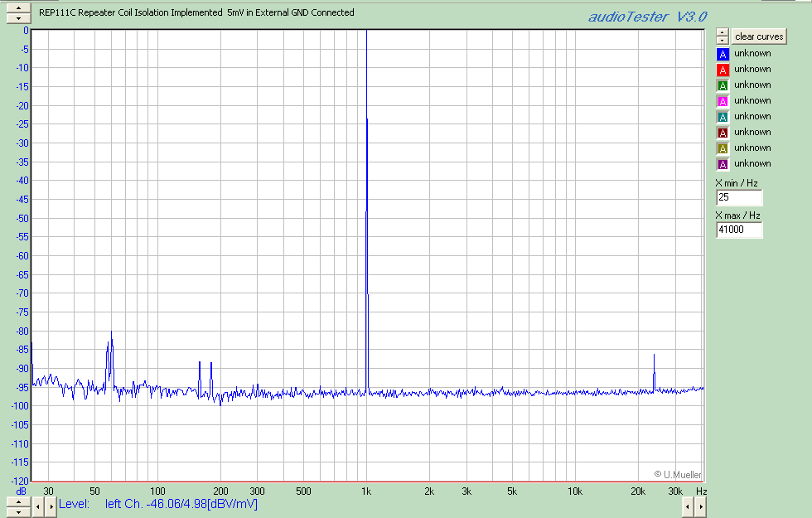Click the '-120' dB axis label
The width and height of the screenshot is (812, 518).
pyautogui.click(x=20, y=482)
